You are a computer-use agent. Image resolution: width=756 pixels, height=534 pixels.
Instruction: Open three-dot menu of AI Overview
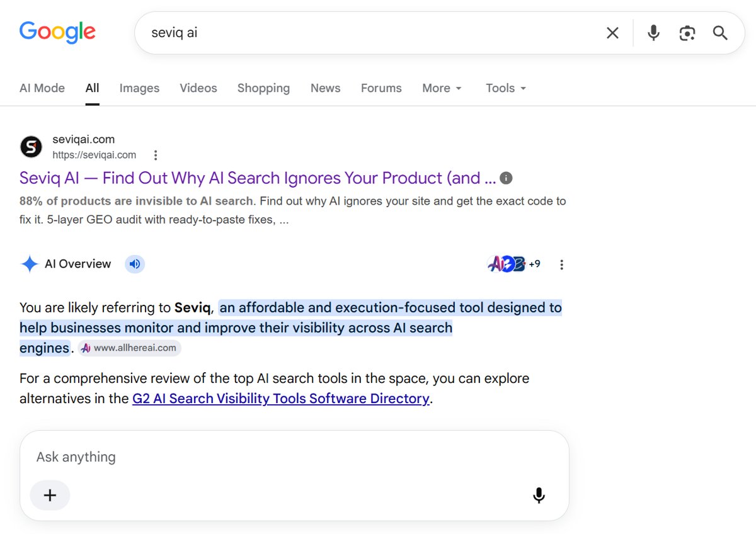point(561,264)
